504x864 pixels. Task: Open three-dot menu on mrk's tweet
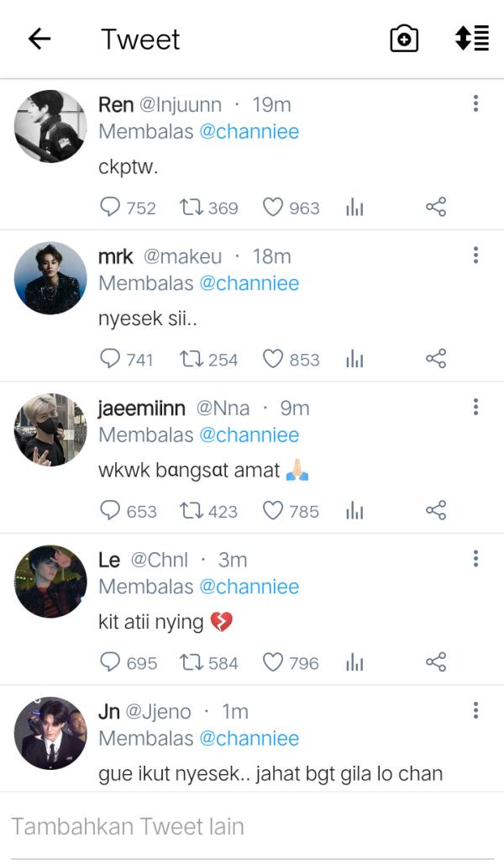[x=475, y=256]
